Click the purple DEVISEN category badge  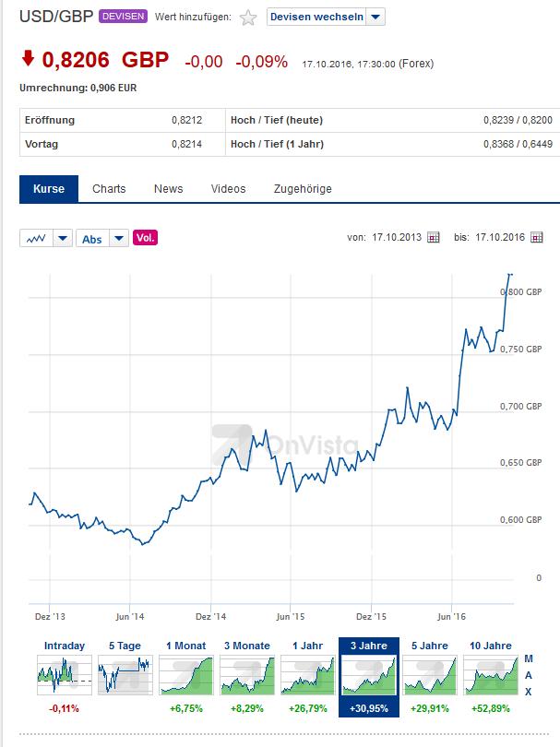(x=123, y=17)
